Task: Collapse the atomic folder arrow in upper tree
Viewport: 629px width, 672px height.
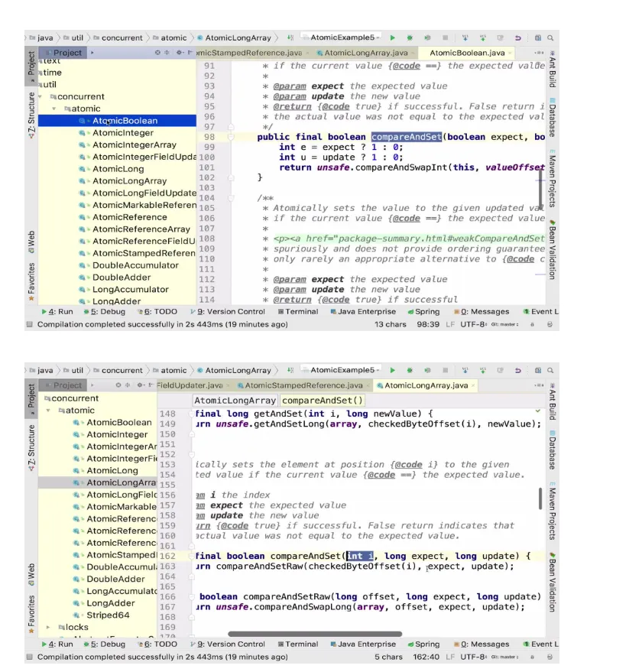Action: pyautogui.click(x=54, y=109)
